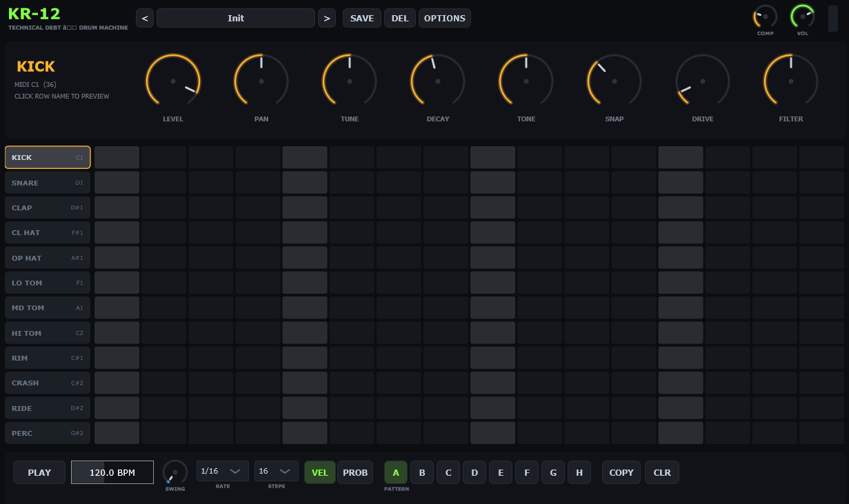This screenshot has height=504, width=849.
Task: Select pattern C
Action: coord(448,472)
